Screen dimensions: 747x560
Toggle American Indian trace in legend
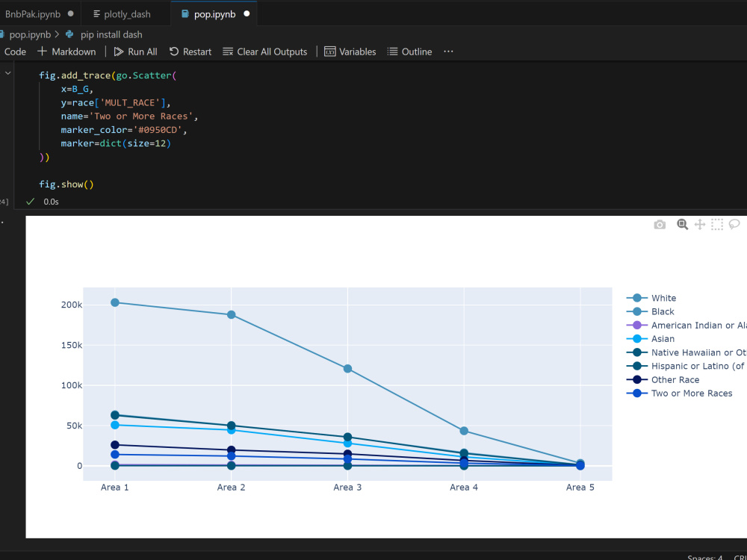click(686, 326)
